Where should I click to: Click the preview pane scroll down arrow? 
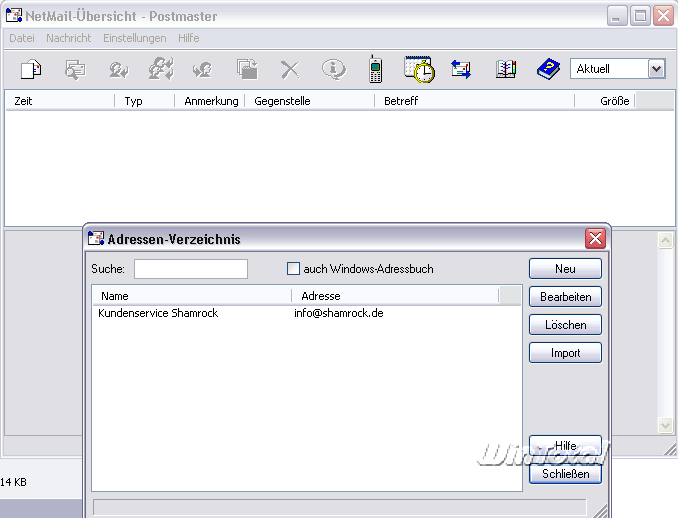tap(665, 425)
